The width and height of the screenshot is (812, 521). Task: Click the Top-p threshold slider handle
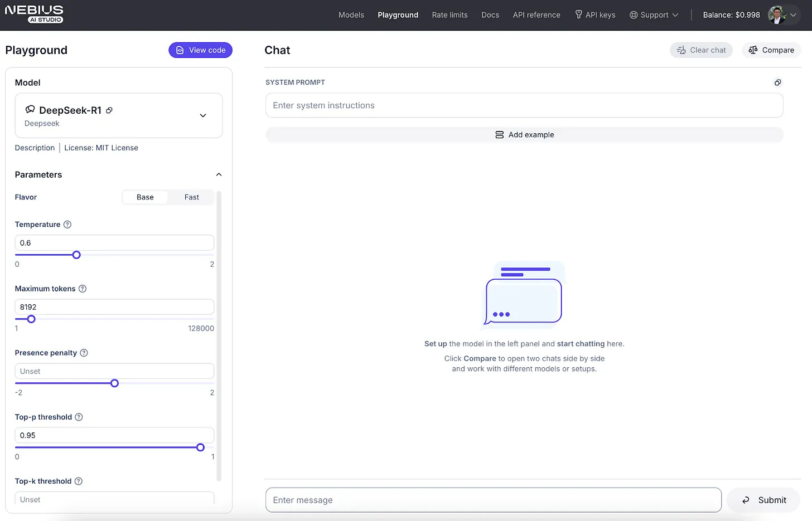[x=200, y=447]
